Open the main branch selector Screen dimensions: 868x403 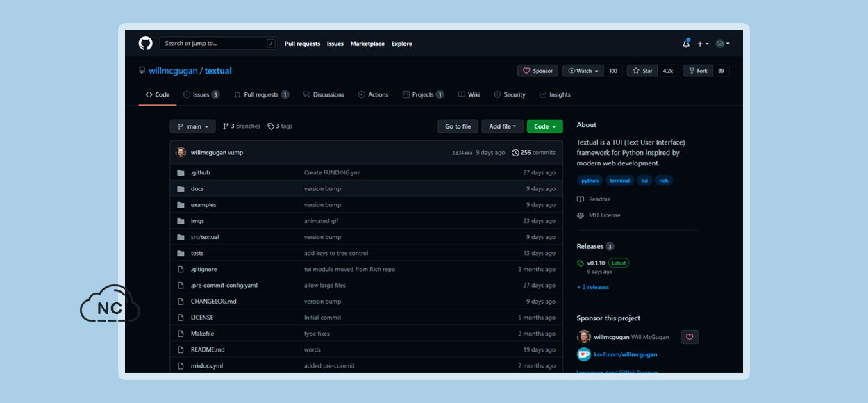[192, 126]
